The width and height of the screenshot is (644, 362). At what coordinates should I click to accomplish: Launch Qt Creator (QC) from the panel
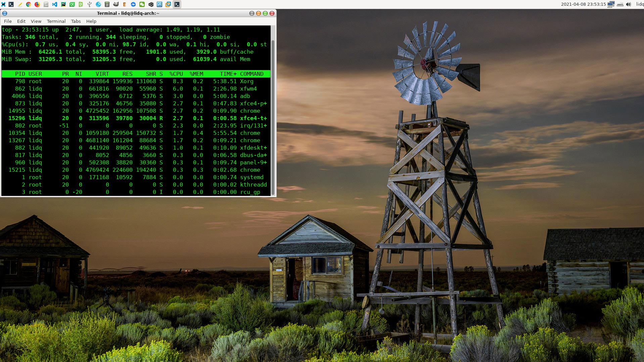72,4
